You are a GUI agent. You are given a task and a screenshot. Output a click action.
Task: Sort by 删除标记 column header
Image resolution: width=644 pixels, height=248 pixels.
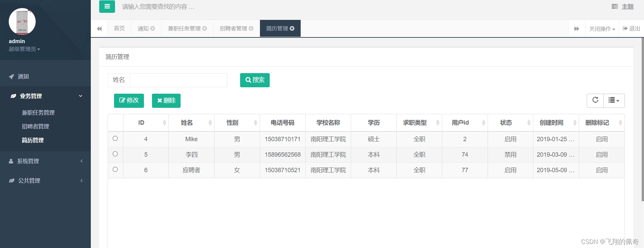602,123
